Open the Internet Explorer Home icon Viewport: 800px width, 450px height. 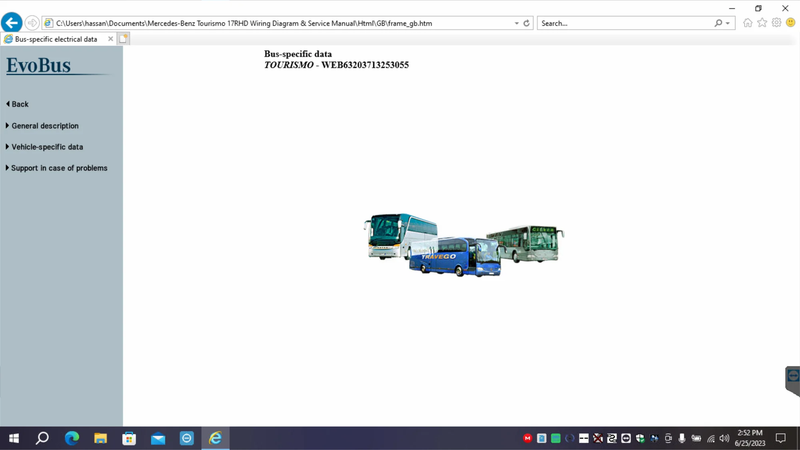coord(747,23)
